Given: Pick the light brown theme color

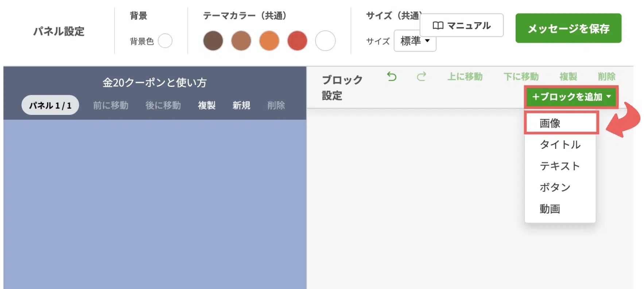Looking at the screenshot, I should pos(241,41).
